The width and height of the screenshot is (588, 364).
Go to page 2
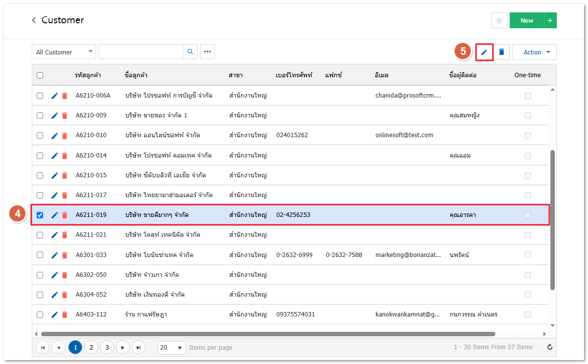(x=91, y=348)
